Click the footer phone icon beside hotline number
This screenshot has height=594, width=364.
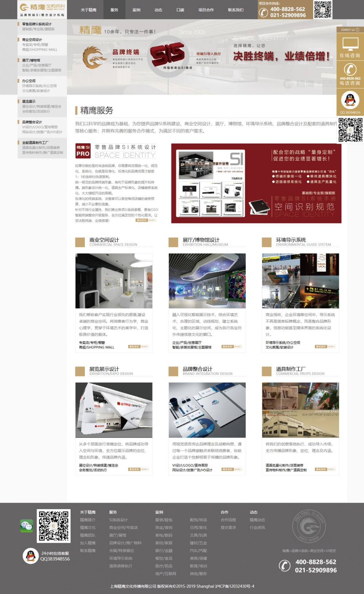click(x=285, y=566)
